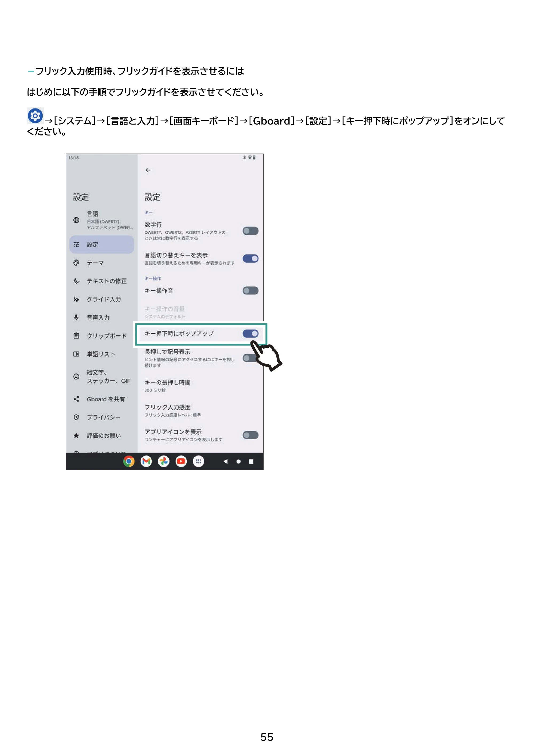Screen dimensions: 534x756
Task: Open 評価のお願い entry
Action: [x=104, y=436]
